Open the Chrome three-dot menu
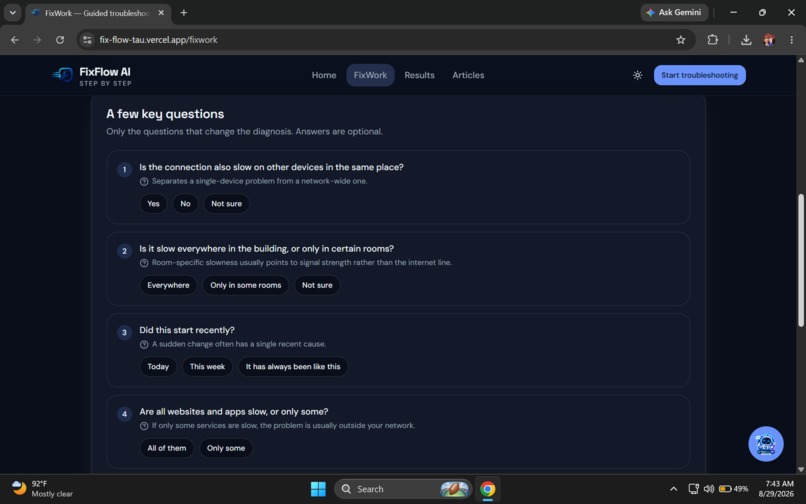Image resolution: width=806 pixels, height=504 pixels. 791,40
